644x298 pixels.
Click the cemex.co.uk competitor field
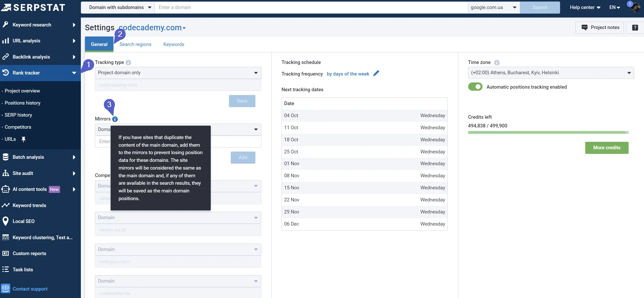coord(178,230)
